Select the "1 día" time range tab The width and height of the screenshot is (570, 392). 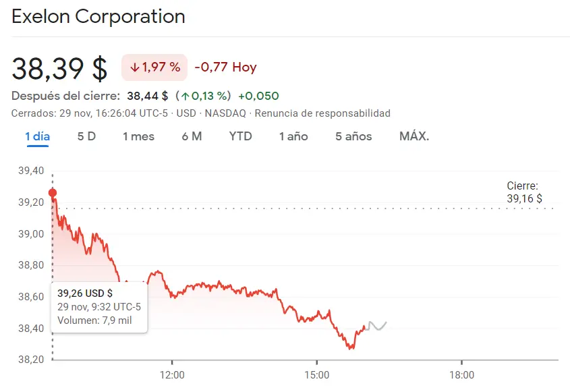(x=38, y=136)
